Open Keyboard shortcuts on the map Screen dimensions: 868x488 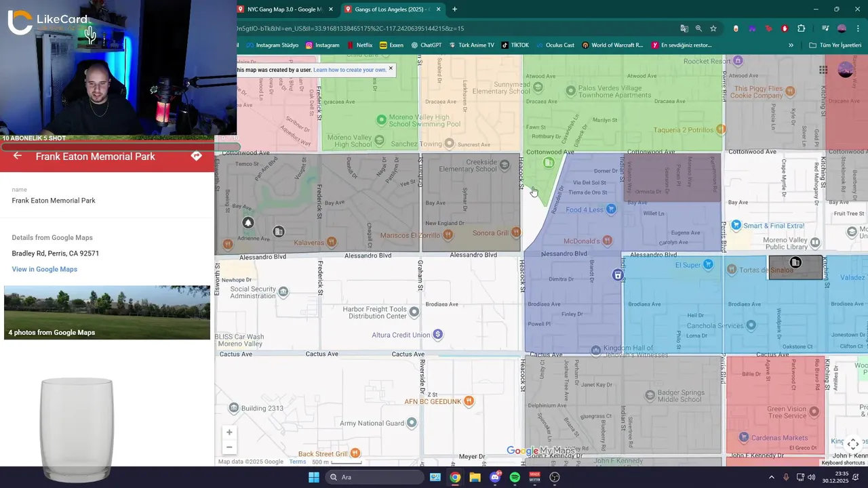pos(843,462)
